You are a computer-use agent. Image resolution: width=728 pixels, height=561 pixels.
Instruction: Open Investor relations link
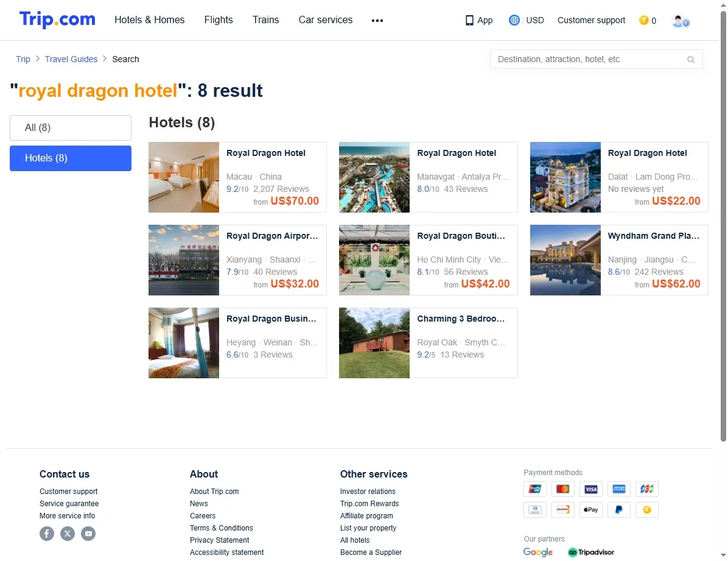tap(368, 492)
